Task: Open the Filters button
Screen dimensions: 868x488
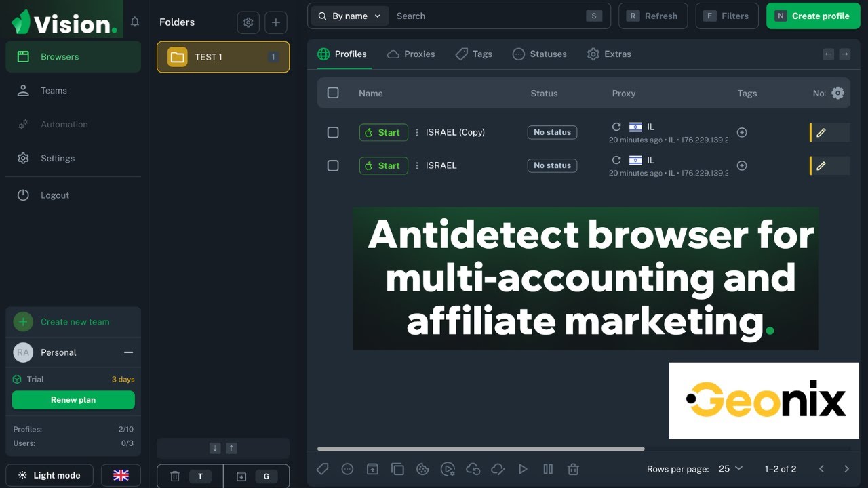Action: 727,16
